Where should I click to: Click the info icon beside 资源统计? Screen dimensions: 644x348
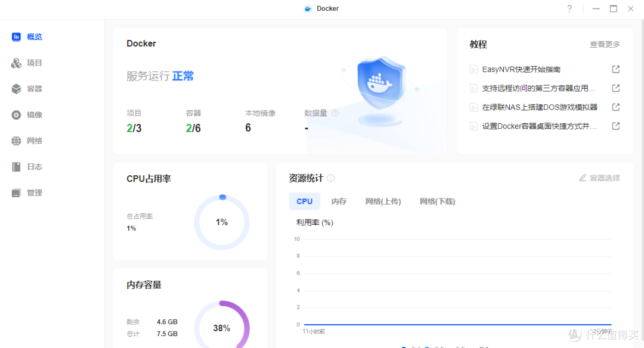(x=330, y=178)
